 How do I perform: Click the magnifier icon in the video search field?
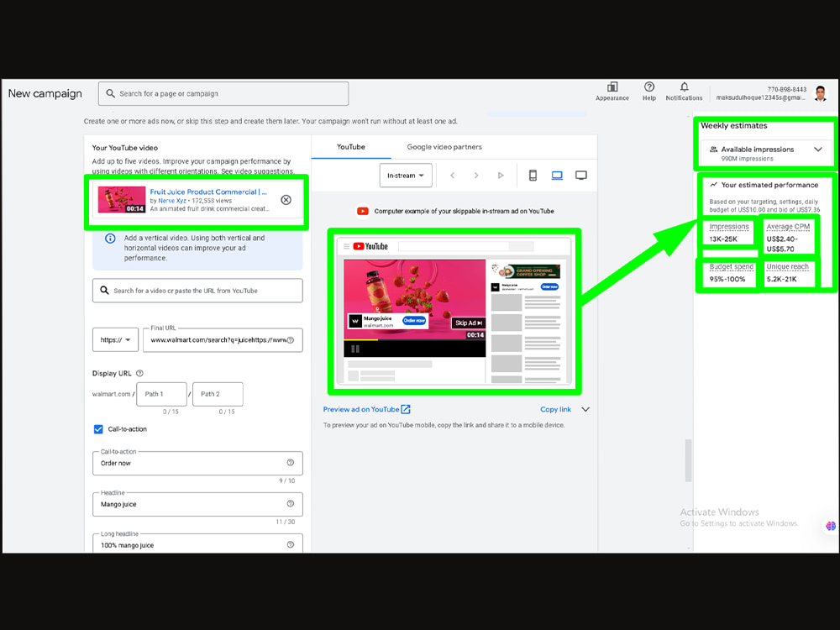(x=104, y=291)
